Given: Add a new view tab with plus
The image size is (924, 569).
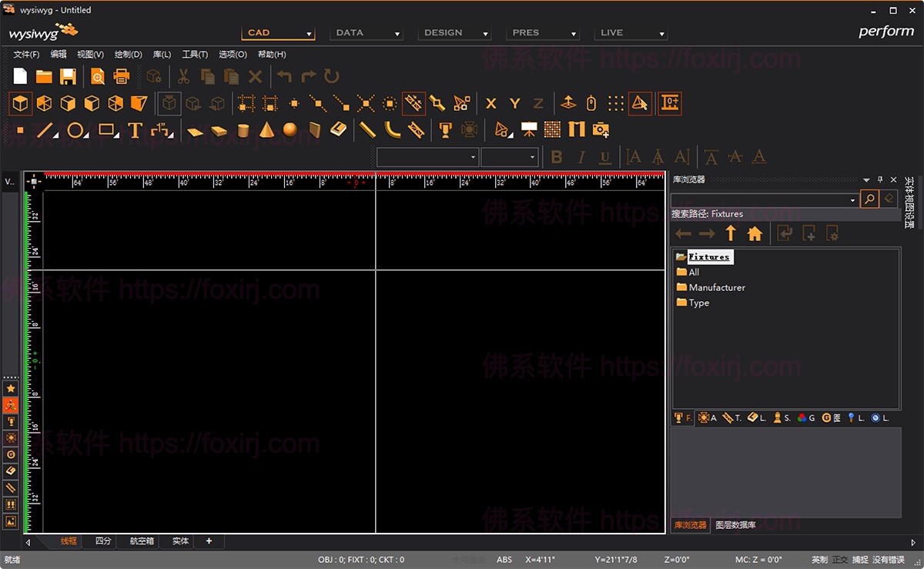Looking at the screenshot, I should click(209, 541).
